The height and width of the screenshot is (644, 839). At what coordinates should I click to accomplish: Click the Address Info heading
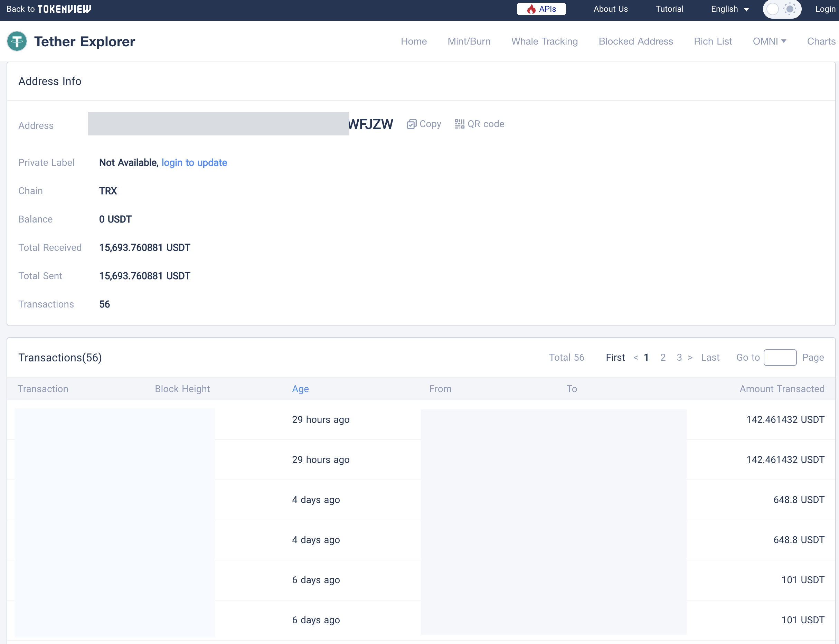(50, 81)
